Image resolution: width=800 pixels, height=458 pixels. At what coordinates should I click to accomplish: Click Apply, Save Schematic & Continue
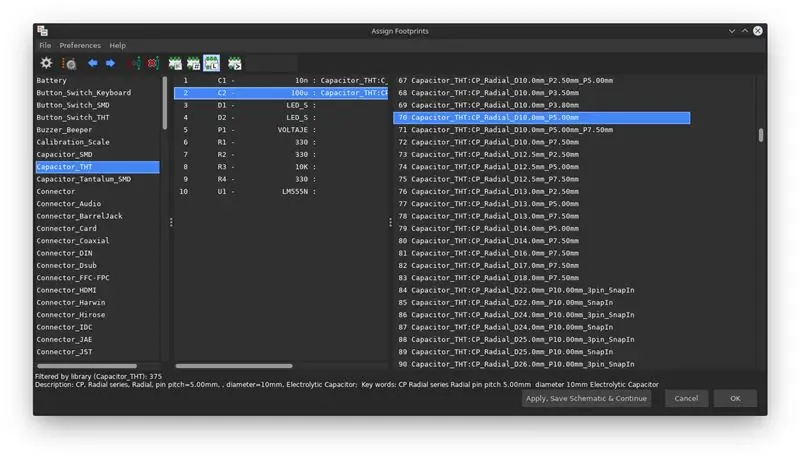click(x=586, y=398)
